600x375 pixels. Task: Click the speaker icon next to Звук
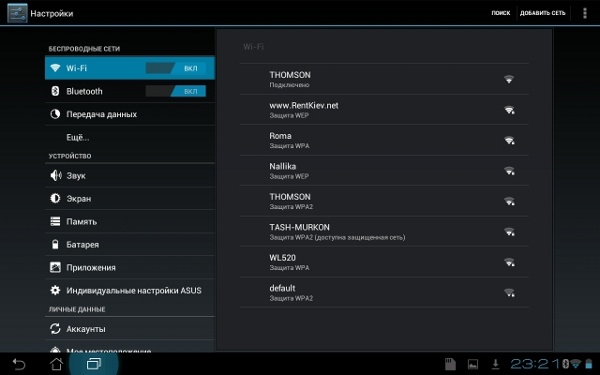tap(56, 175)
